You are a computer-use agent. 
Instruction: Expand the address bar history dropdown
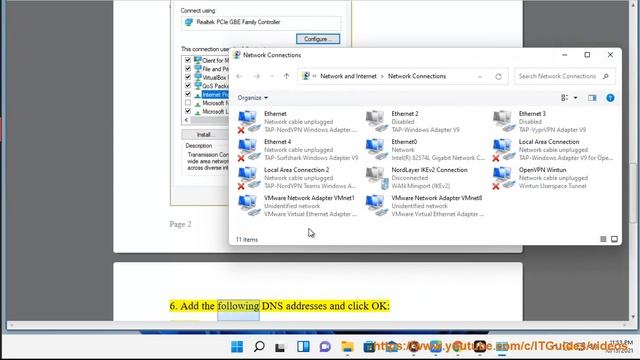click(480, 76)
